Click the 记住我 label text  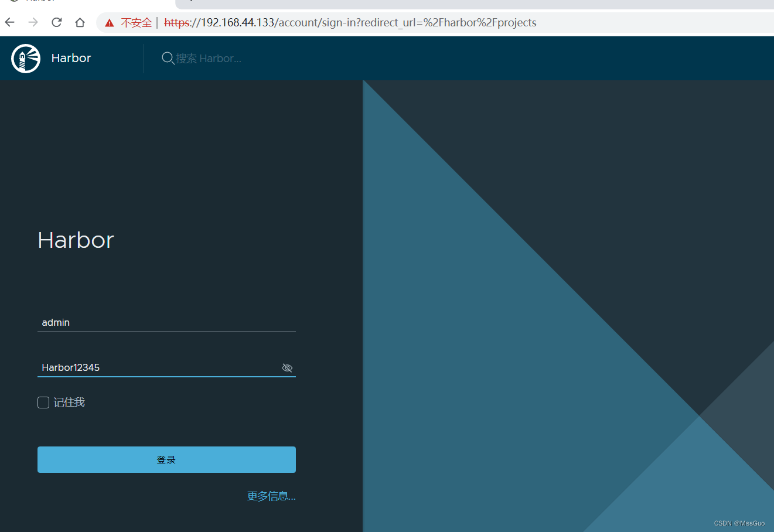[x=69, y=403]
